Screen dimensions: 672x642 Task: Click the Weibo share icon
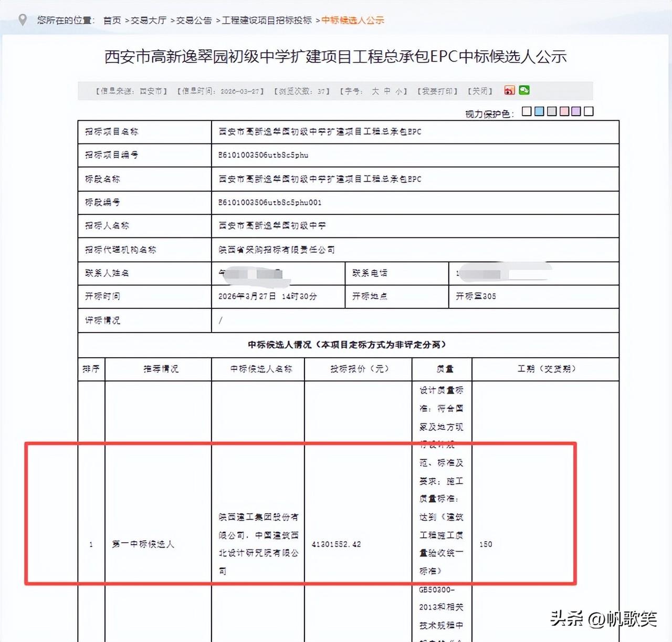tap(509, 90)
